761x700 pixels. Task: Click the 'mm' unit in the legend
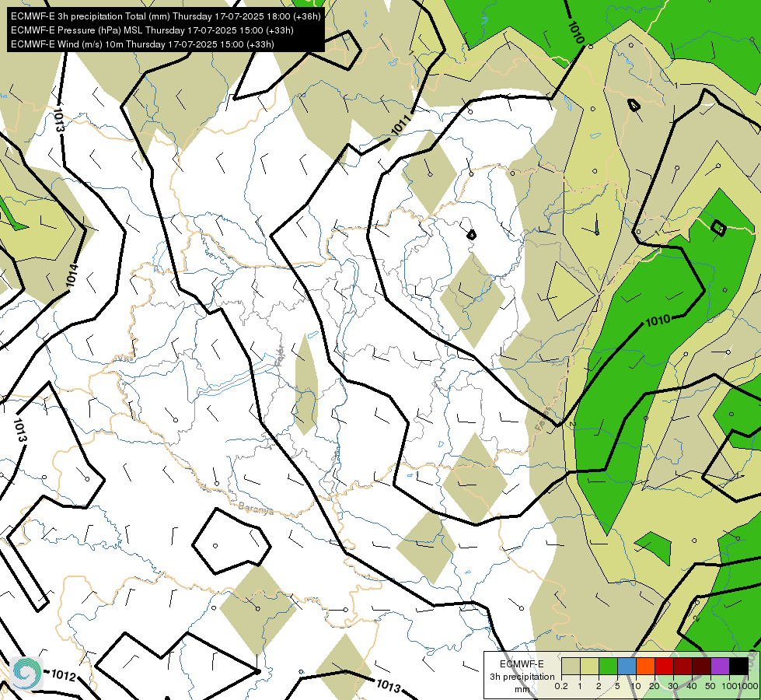tap(522, 689)
